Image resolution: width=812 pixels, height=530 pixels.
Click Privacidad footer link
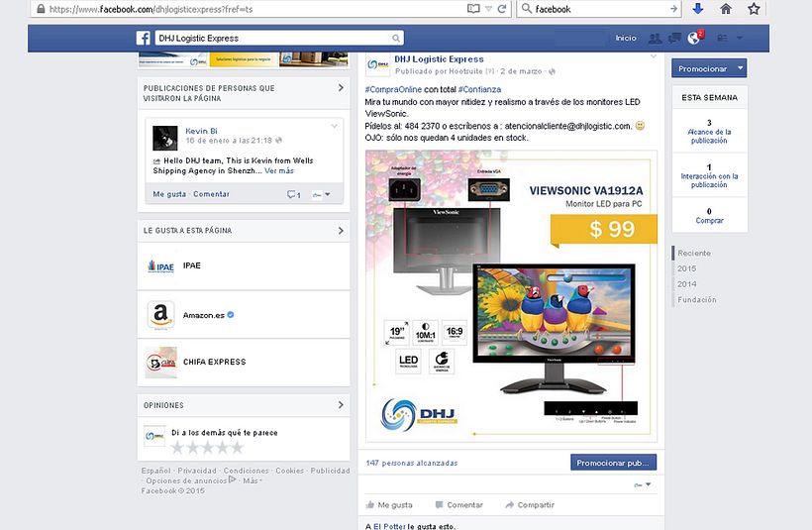click(197, 471)
